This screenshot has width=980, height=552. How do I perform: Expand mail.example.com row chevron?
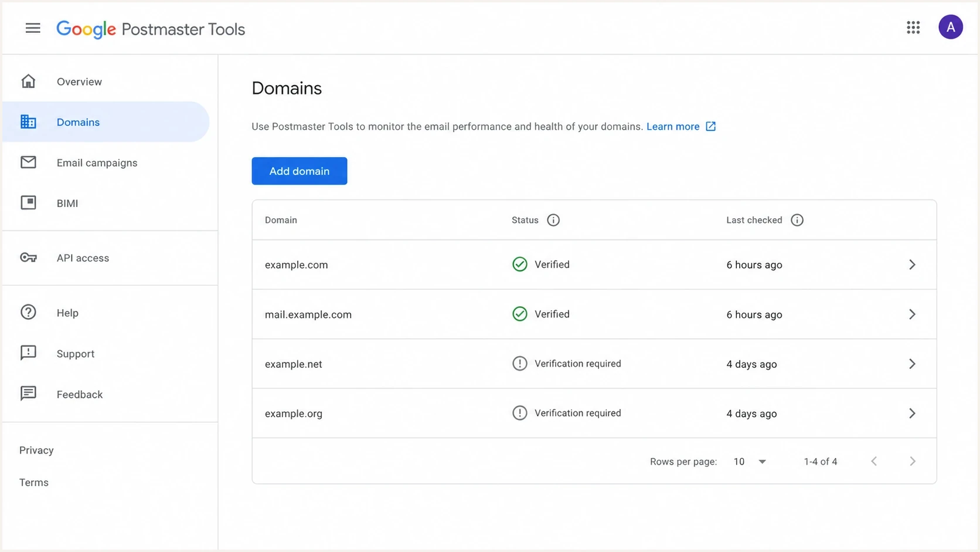[912, 314]
